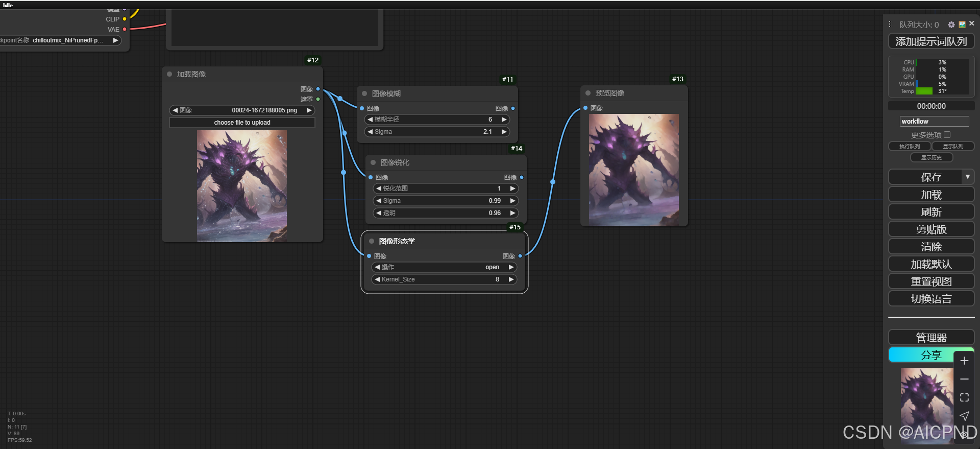This screenshot has width=980, height=449.
Task: Click the blur Sigma 2.1 value field
Action: coord(437,132)
